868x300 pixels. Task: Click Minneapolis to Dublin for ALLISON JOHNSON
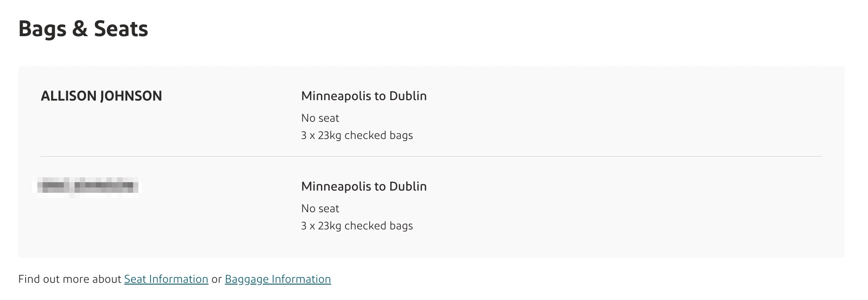pos(364,96)
